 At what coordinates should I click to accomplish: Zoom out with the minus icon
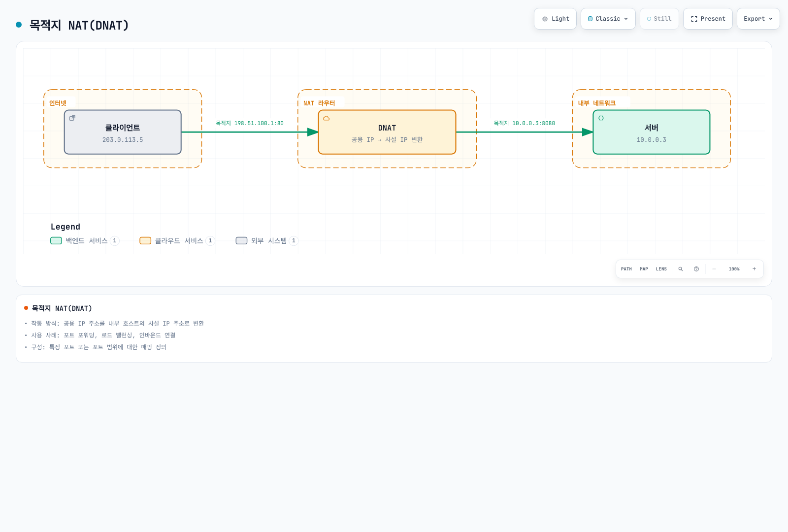(714, 269)
